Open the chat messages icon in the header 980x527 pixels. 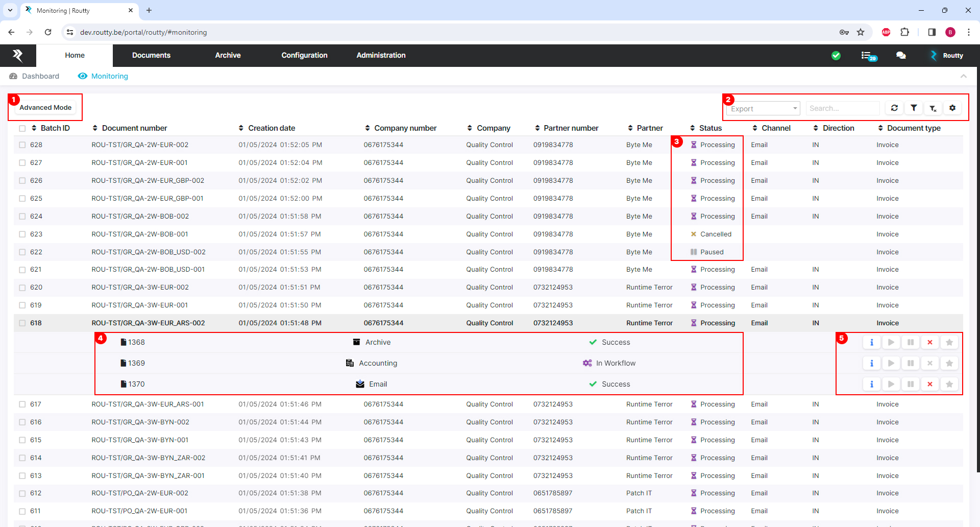(901, 56)
